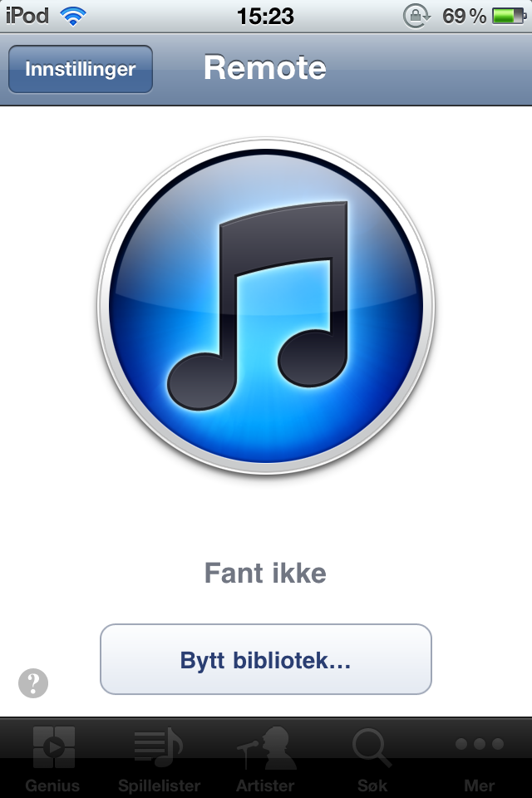Screen dimensions: 532x798
Task: Tap the green battery indicator icon
Action: (x=509, y=17)
